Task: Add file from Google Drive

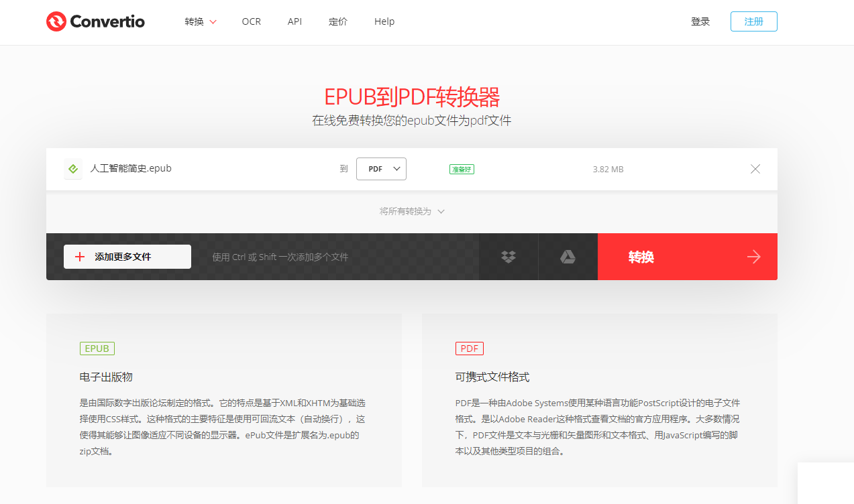Action: pos(568,257)
